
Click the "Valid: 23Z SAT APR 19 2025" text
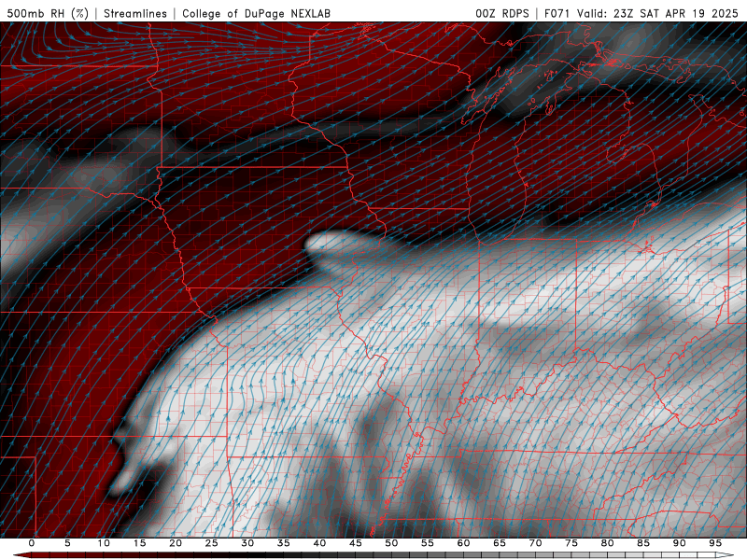click(657, 13)
